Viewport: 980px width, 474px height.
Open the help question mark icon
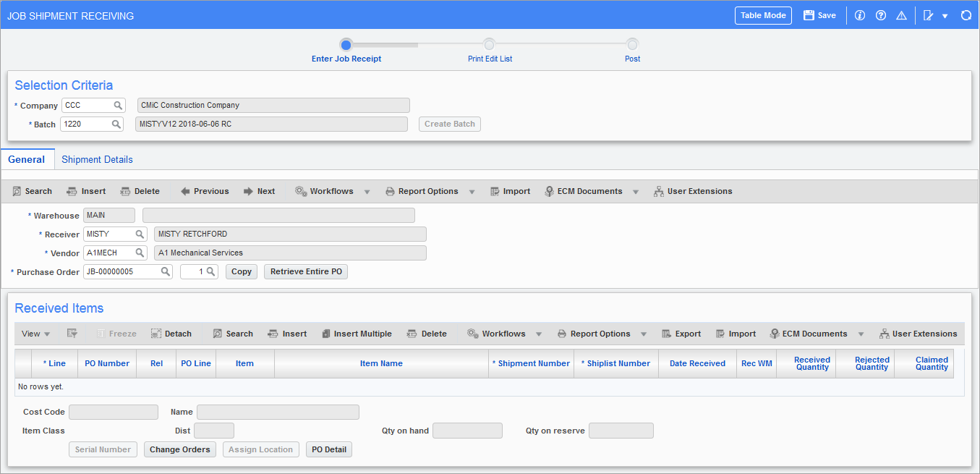pyautogui.click(x=881, y=15)
